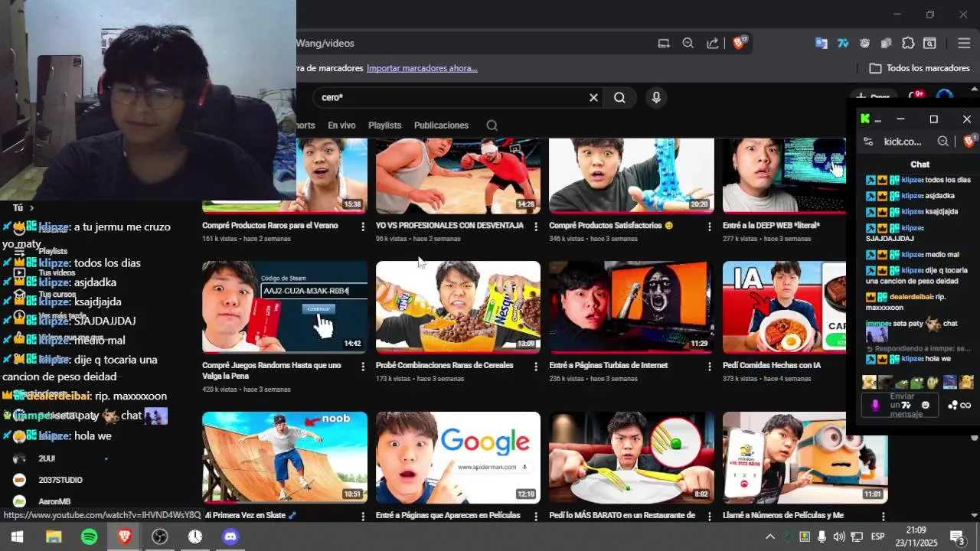Open the sidebar search panel icon in toolbar
Image resolution: width=980 pixels, height=551 pixels.
click(929, 44)
